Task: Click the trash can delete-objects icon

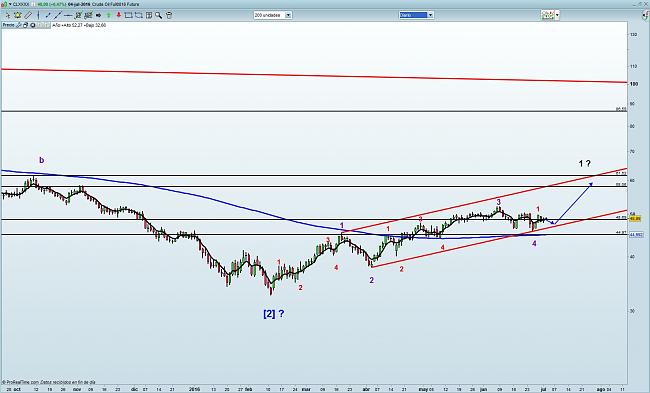Action: click(x=169, y=15)
